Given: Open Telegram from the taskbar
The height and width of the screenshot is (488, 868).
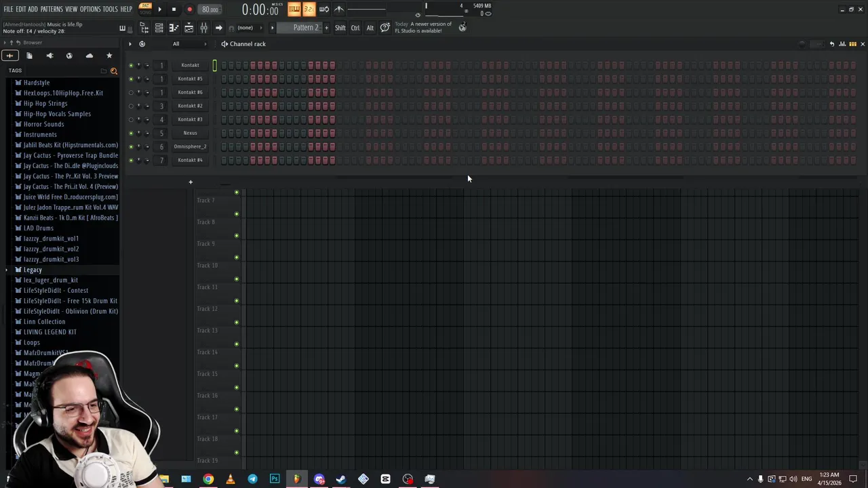Looking at the screenshot, I should (252, 479).
